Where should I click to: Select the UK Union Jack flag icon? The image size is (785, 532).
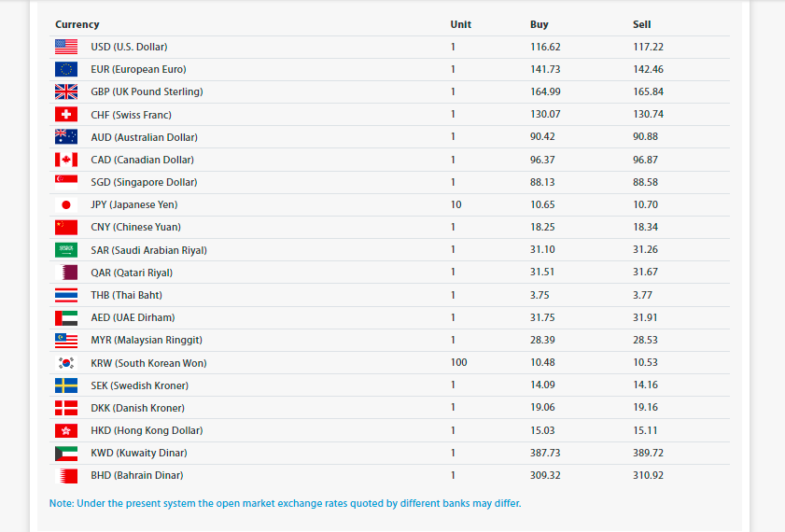pos(66,91)
